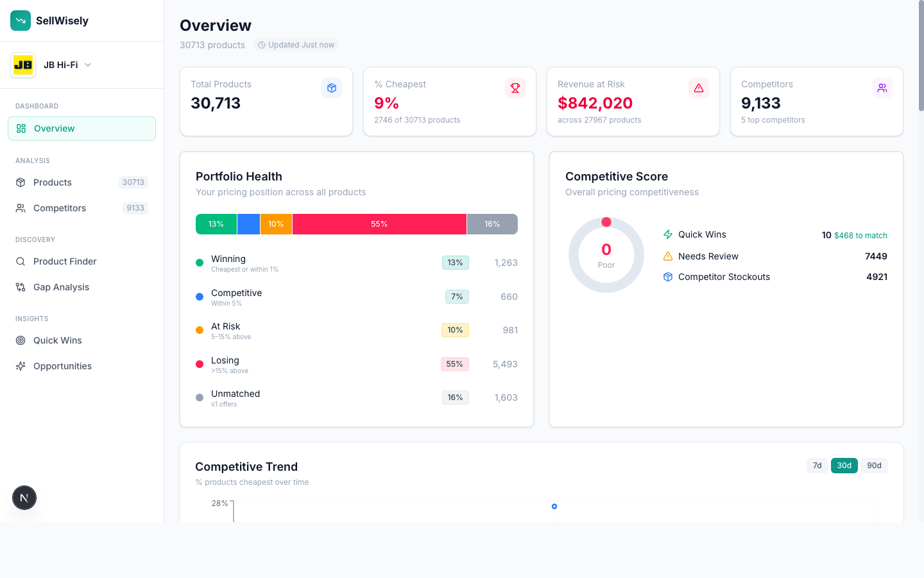Click the warning icon on Revenue at Risk

698,88
